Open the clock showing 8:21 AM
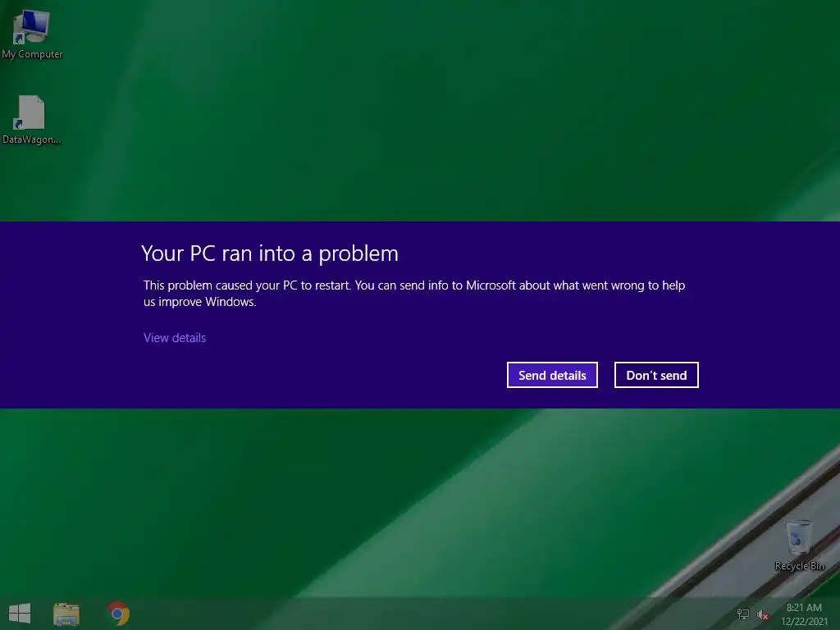This screenshot has height=630, width=840. [x=804, y=614]
